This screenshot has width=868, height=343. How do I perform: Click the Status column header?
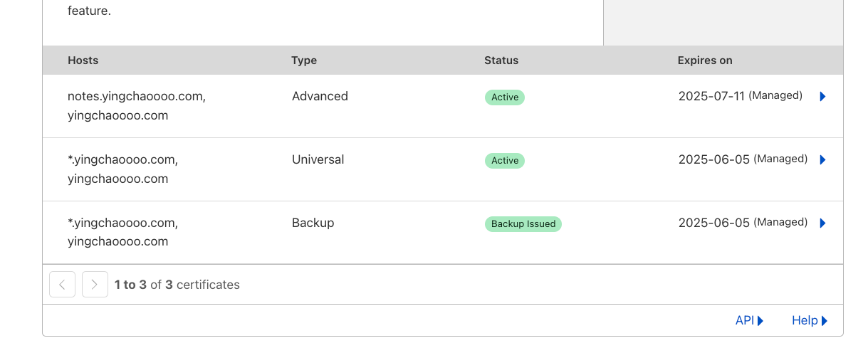click(x=501, y=60)
